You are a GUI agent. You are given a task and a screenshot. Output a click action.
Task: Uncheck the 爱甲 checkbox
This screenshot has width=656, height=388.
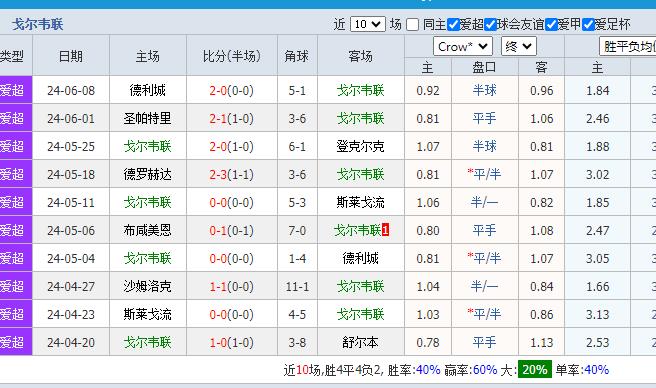(x=551, y=24)
